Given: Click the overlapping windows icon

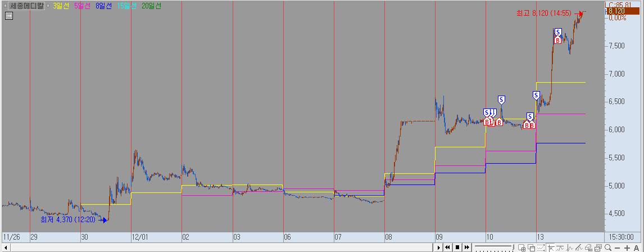Looking at the screenshot, I should coord(532,247).
